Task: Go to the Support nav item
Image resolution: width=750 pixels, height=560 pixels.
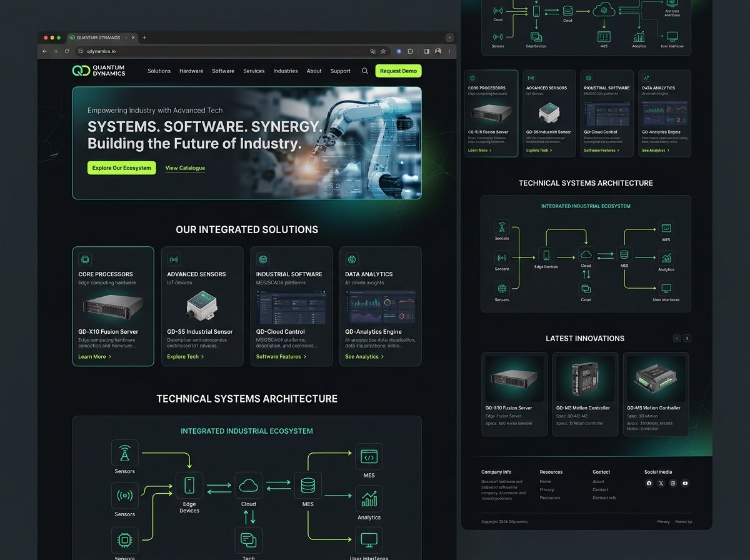Action: [x=340, y=71]
